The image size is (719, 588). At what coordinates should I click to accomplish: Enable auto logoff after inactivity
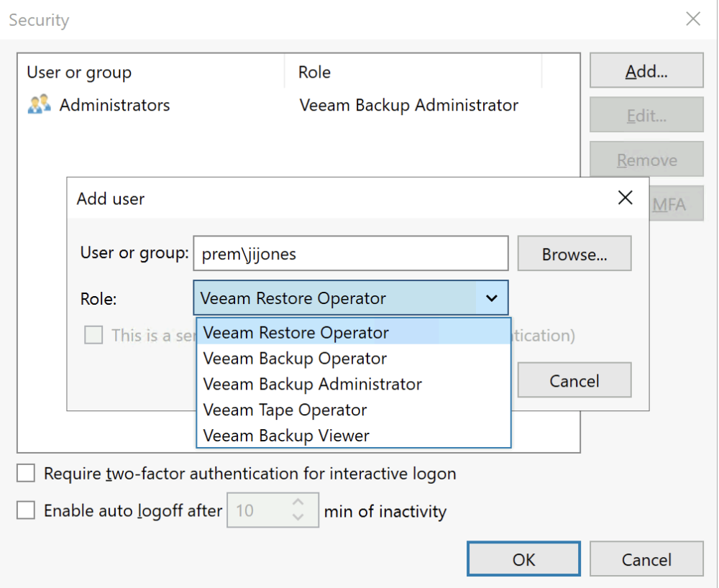pyautogui.click(x=25, y=510)
